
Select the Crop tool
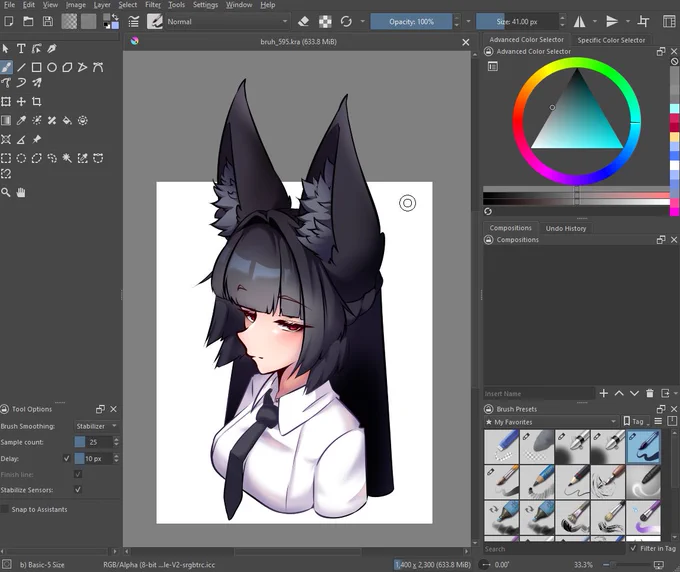click(36, 101)
